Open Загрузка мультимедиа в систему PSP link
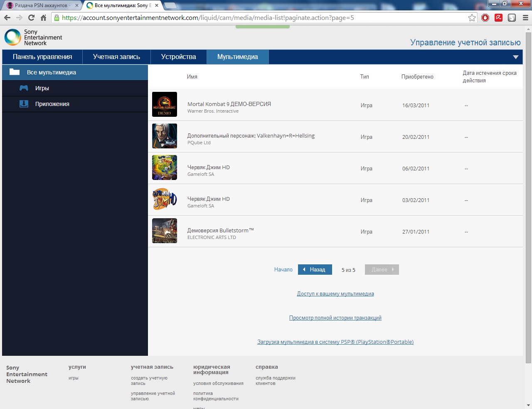Screen dimensions: 532x409 pos(335,342)
